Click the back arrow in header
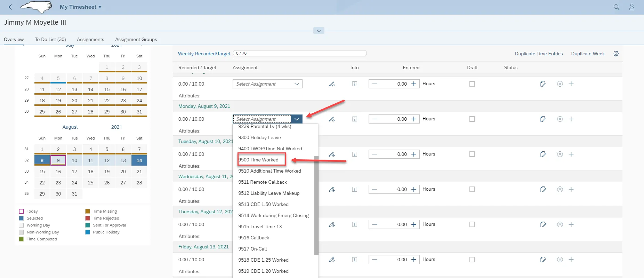Viewport: 644px width, 278px height. tap(10, 7)
